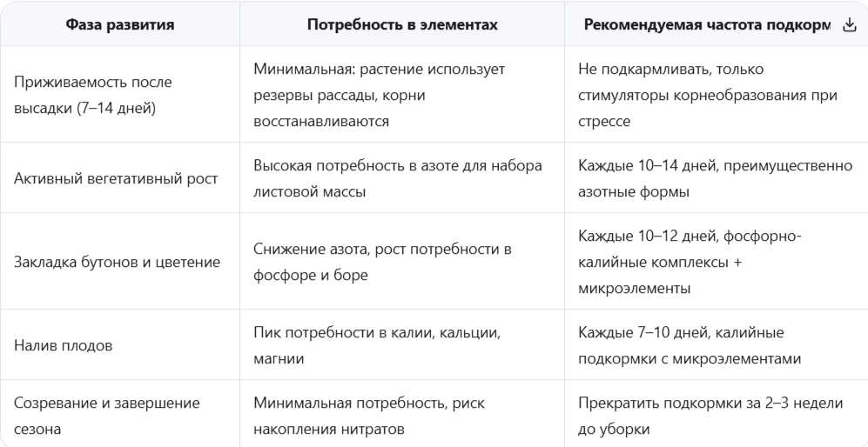
Task: Select the 'Пик потребности в калии' cell
Action: tap(402, 345)
